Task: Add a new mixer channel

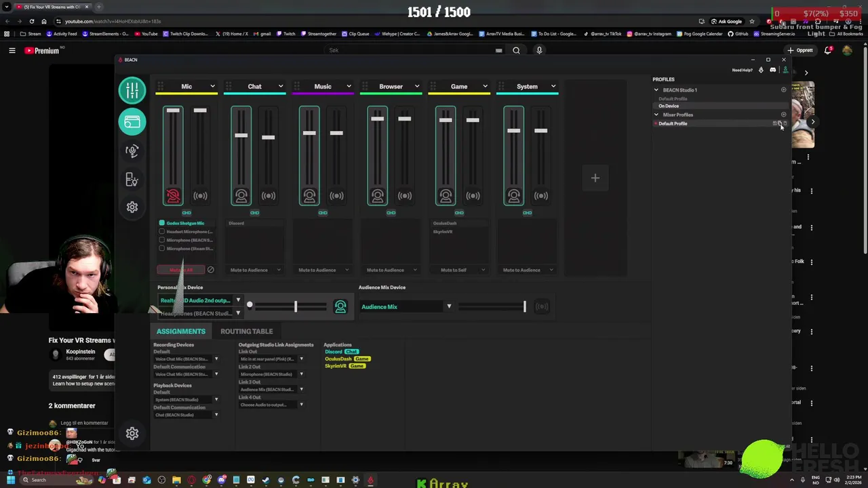Action: pos(595,178)
